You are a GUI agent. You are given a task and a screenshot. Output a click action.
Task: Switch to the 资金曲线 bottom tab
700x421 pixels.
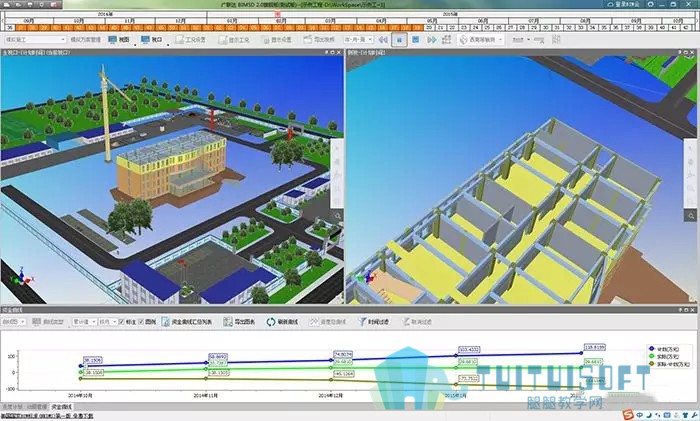(62, 407)
